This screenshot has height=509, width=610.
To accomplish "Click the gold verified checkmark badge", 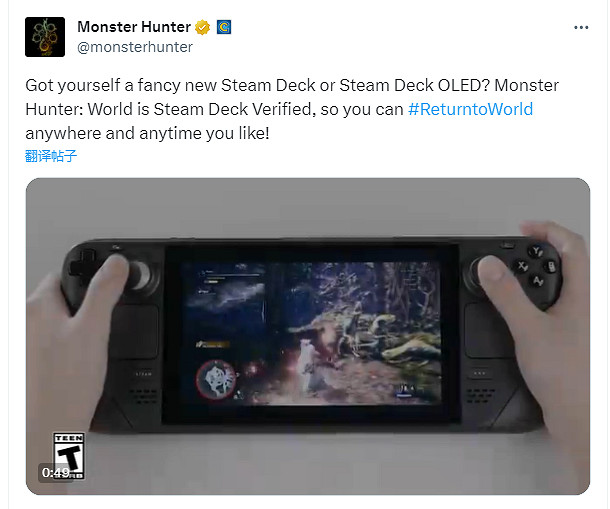I will click(x=202, y=27).
